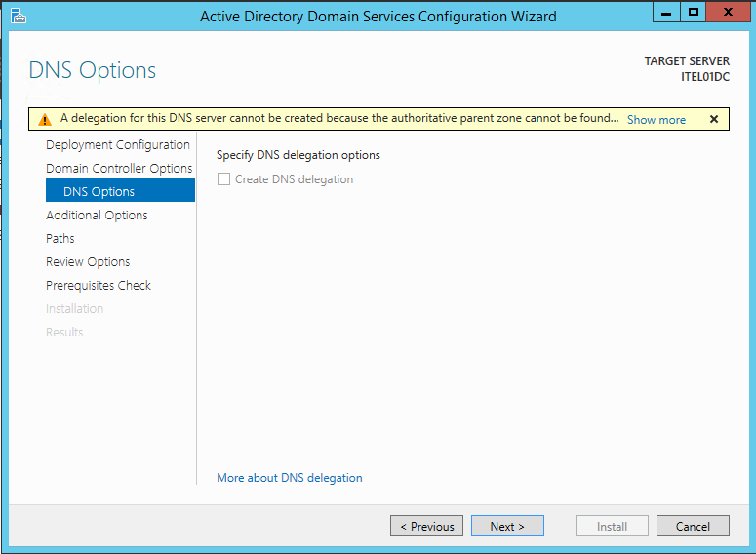Click the wizard app icon in title bar
Screen dimensions: 756x554
click(18, 16)
